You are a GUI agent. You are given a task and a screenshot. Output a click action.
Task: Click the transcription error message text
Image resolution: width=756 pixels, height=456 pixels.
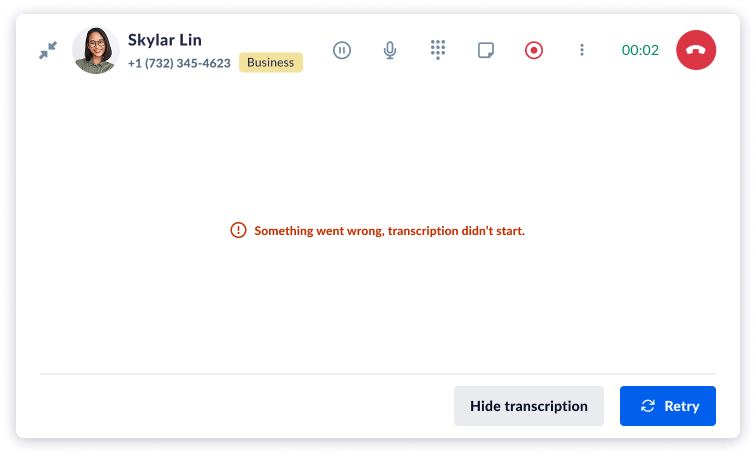390,231
